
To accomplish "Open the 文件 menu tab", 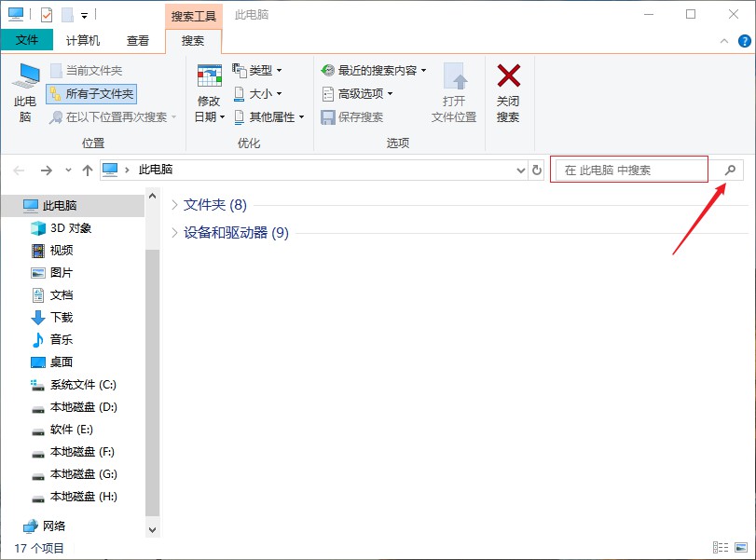I will [26, 40].
